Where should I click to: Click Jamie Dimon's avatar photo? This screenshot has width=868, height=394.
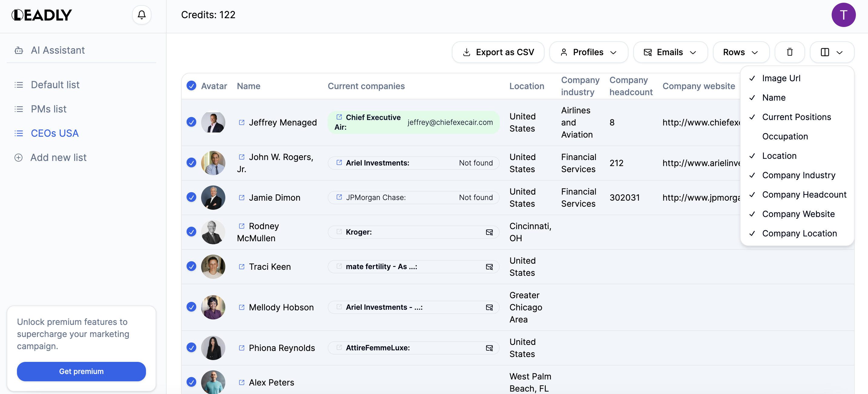(x=213, y=197)
